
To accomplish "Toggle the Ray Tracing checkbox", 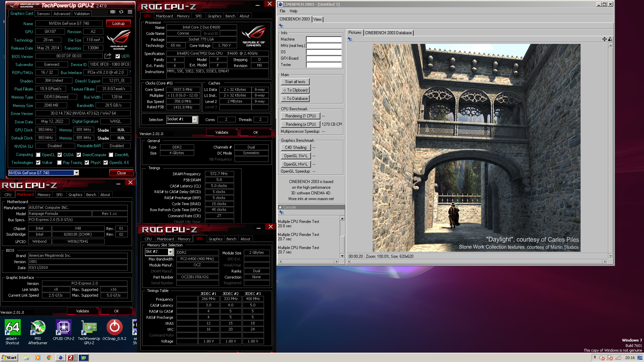I will (59, 163).
